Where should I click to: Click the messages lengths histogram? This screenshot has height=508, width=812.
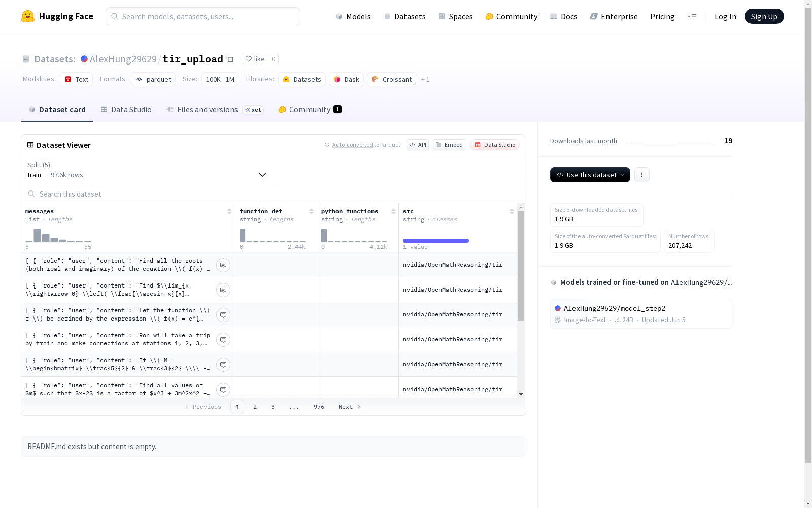[58, 235]
